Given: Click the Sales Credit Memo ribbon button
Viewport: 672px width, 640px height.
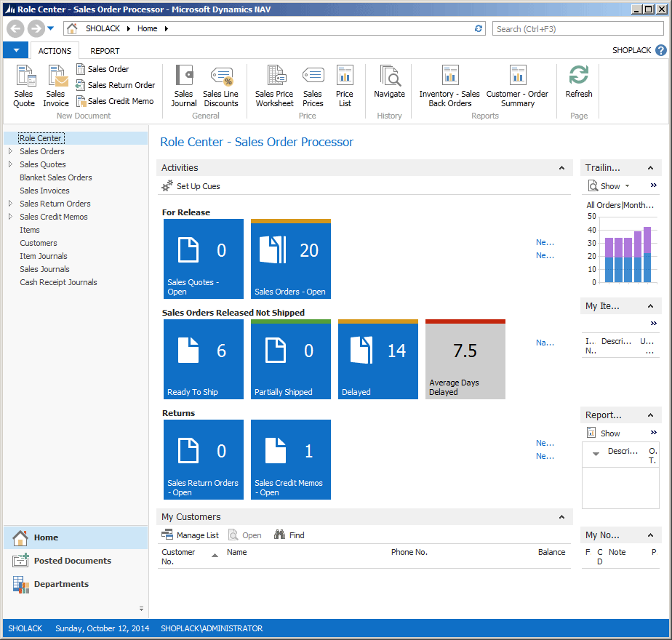Looking at the screenshot, I should coord(115,101).
